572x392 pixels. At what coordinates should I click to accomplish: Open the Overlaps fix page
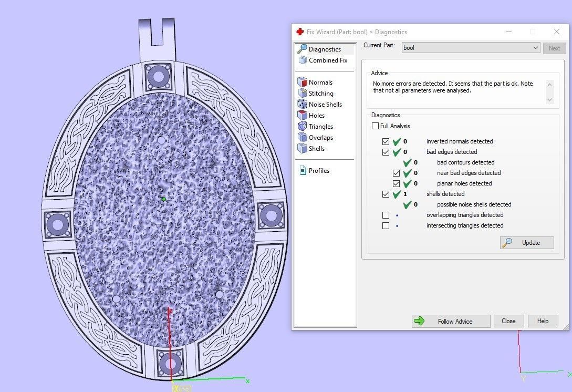point(320,138)
